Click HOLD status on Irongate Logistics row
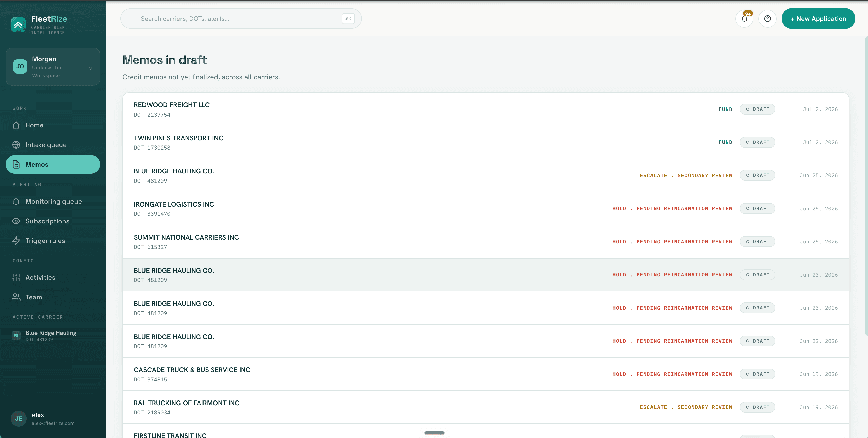868x438 pixels. (672, 209)
